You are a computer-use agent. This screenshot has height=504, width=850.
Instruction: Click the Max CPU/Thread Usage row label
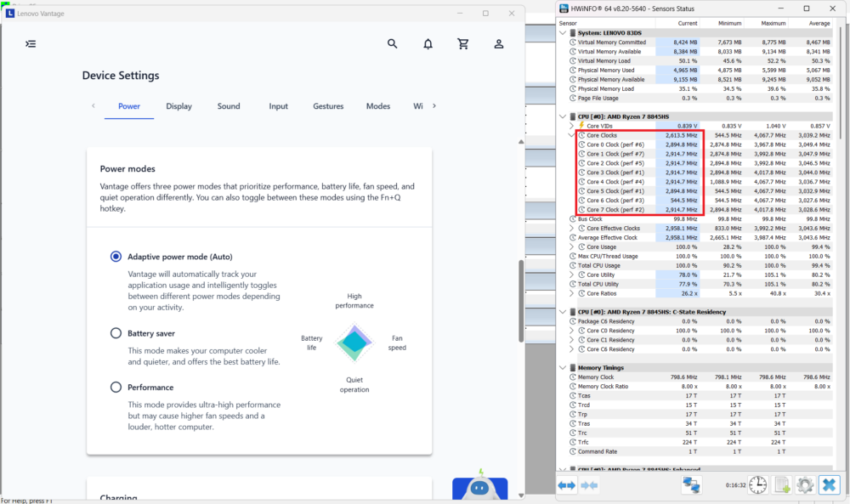coord(608,257)
